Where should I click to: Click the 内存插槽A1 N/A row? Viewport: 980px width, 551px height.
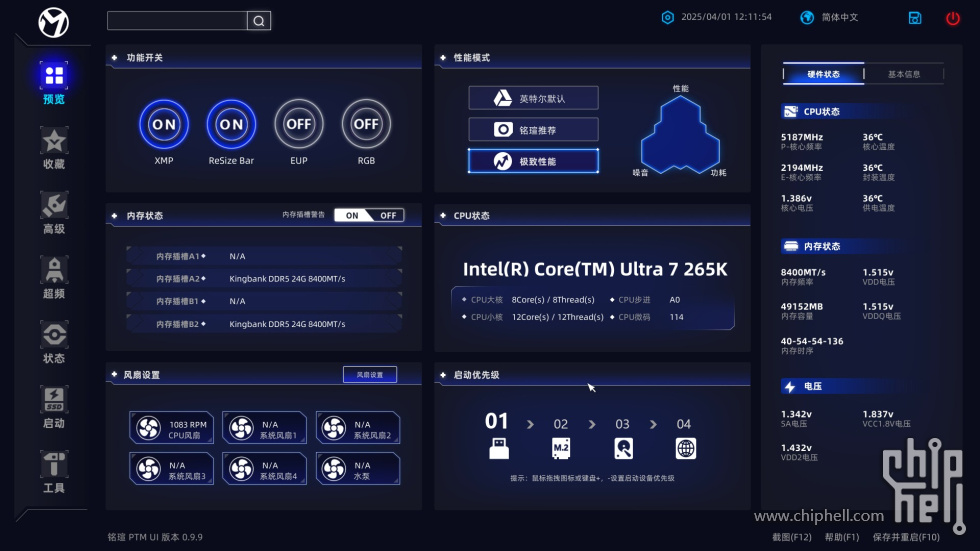264,256
